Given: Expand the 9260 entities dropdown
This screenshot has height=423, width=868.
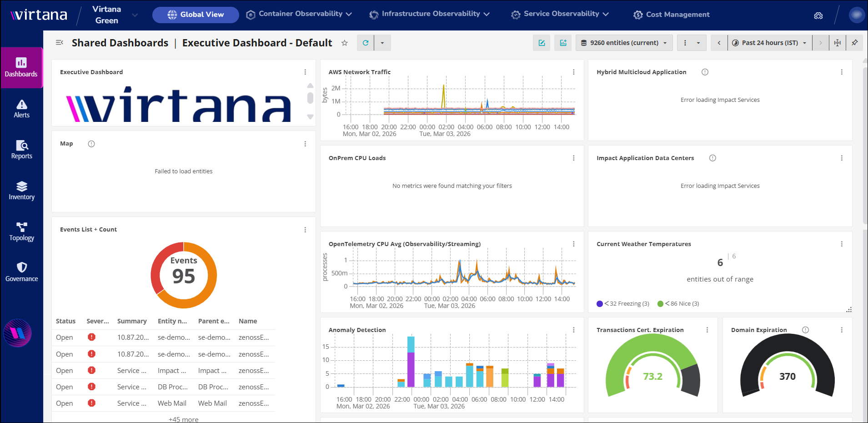Looking at the screenshot, I should (x=624, y=43).
